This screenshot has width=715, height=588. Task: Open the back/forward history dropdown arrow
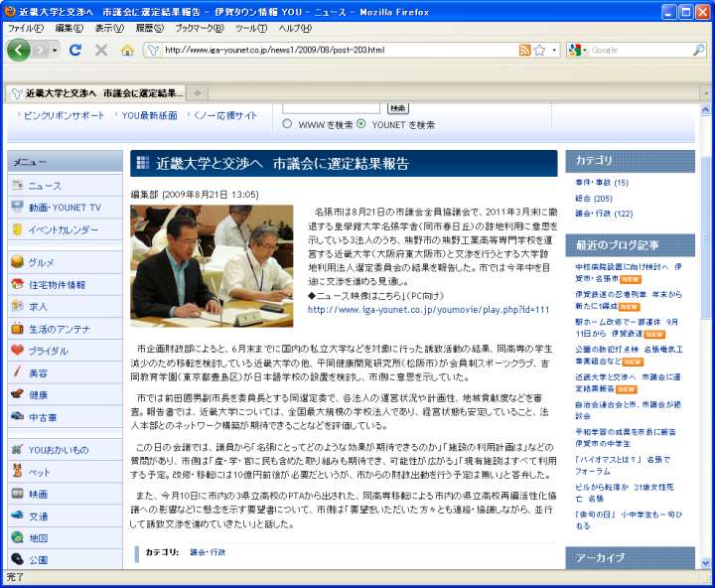pyautogui.click(x=54, y=50)
